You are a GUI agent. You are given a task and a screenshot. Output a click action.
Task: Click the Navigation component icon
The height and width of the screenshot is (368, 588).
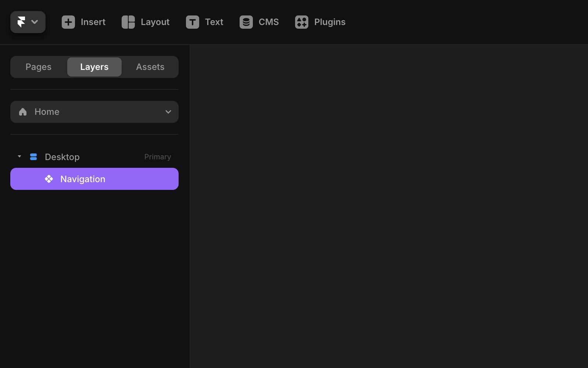(49, 179)
